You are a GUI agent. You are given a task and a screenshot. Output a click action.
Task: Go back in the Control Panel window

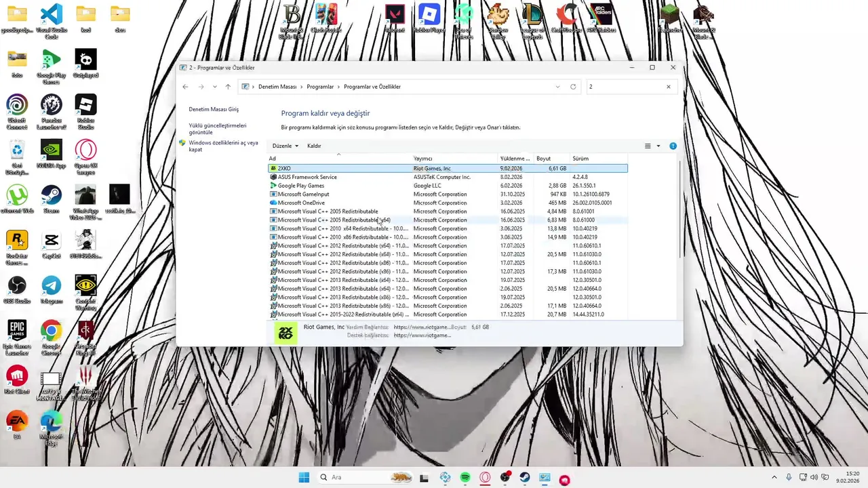[x=185, y=87]
